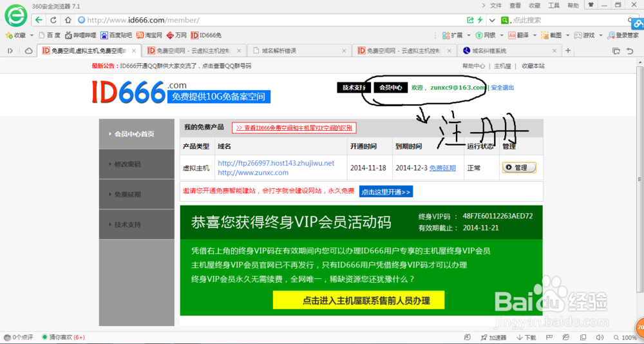Screen dimensions: 644x344
Task: Select 会员中心首页 in the sidebar
Action: pos(137,134)
